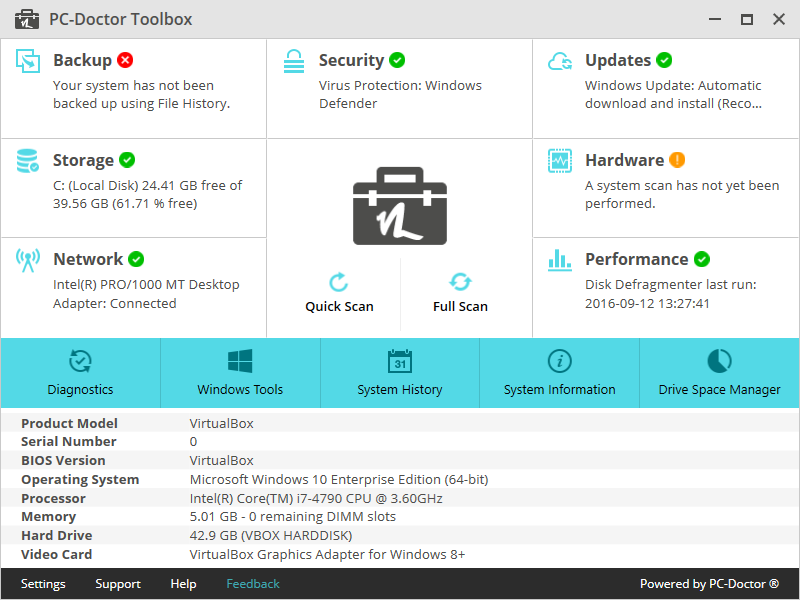Screen dimensions: 800x600
Task: Click the green Performance status checkmark
Action: 702,259
